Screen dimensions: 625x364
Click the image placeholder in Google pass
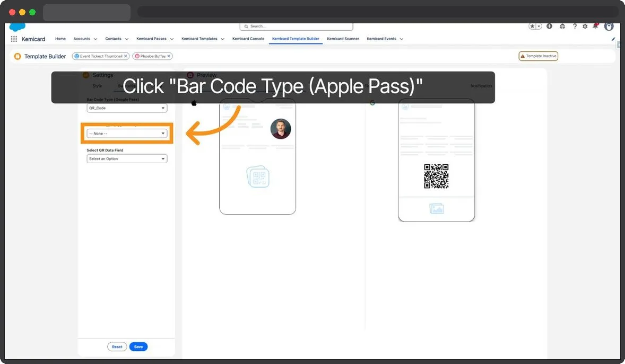click(x=437, y=209)
